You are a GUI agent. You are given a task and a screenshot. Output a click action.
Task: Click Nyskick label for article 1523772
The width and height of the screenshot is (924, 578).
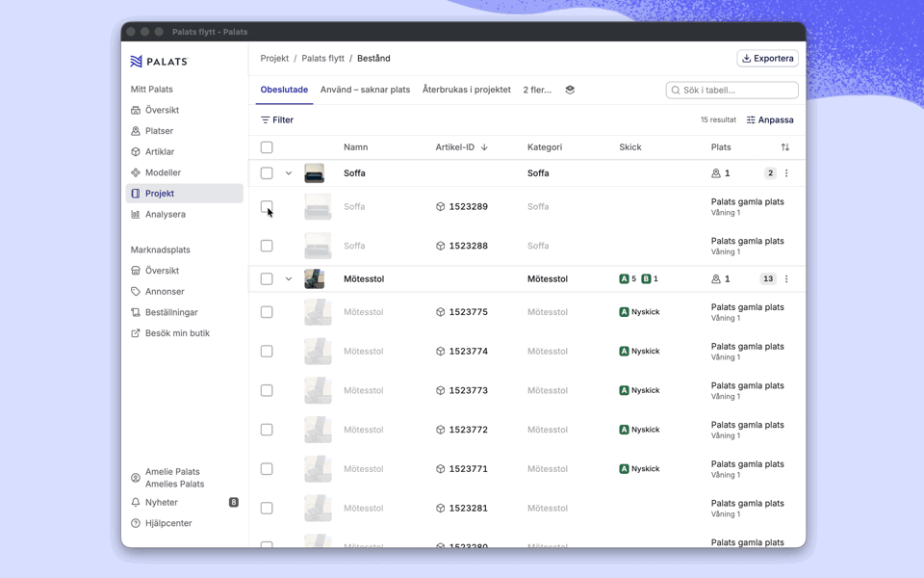[645, 430]
